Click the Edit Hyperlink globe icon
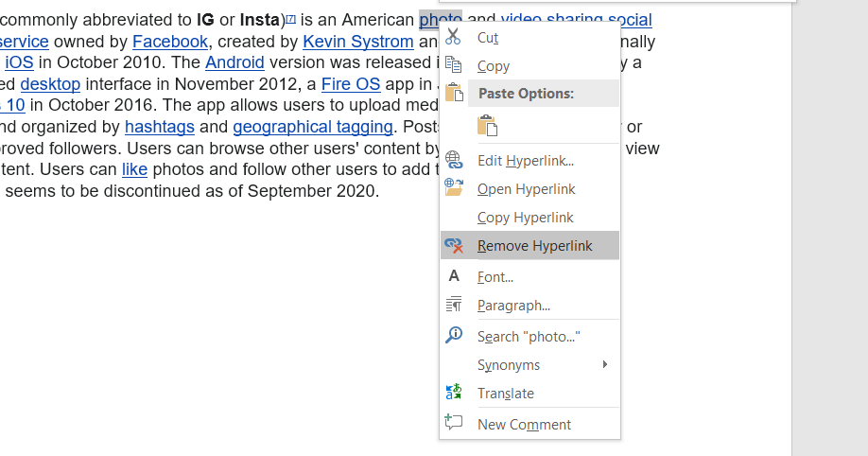Viewport: 868px width, 456px height. 454,160
